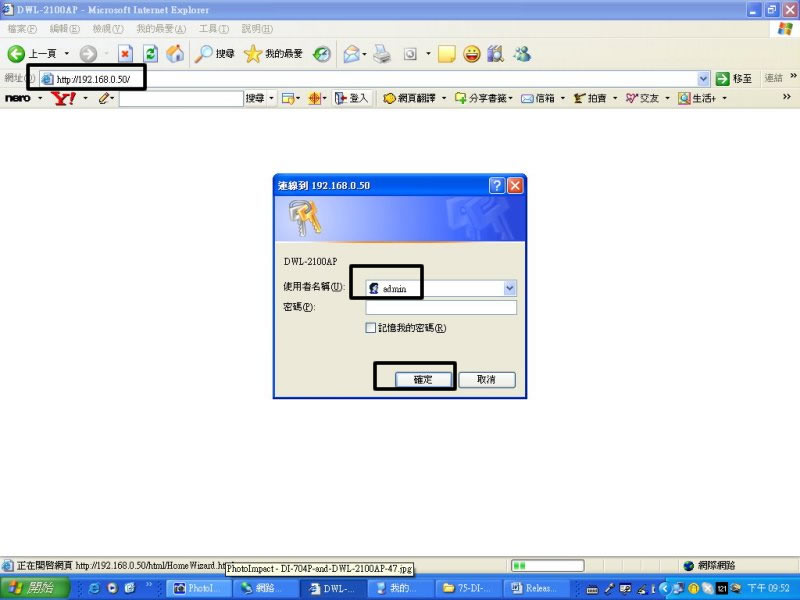Expand the username dropdown arrow
800x600 pixels.
(509, 288)
